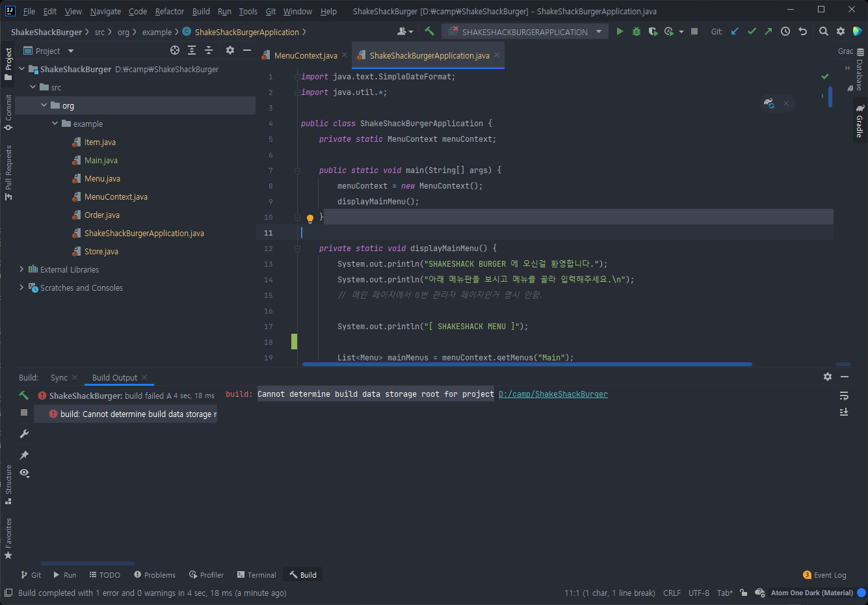Toggle tool window bars icon in status bar

click(8, 593)
